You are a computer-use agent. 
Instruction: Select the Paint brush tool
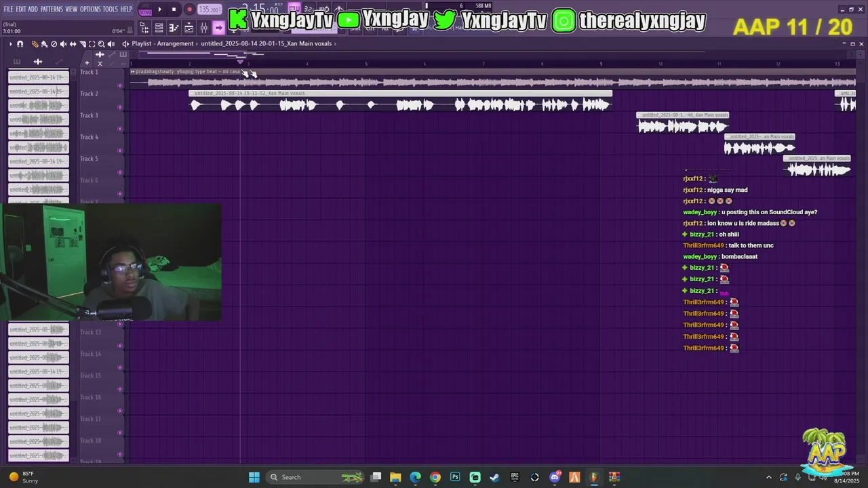(44, 43)
